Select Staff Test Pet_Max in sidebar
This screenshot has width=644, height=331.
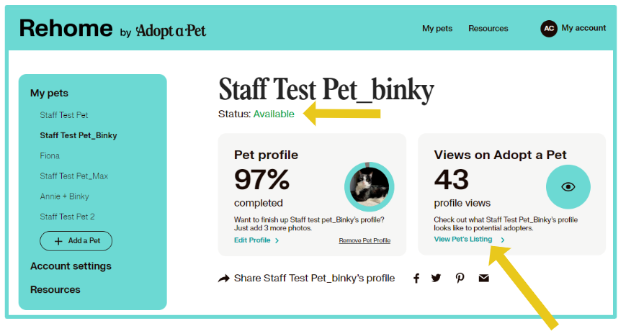pos(73,176)
